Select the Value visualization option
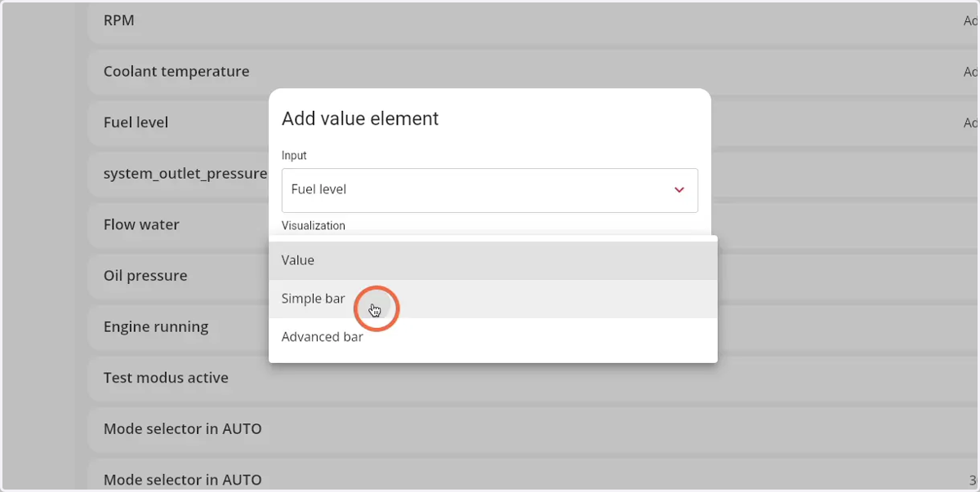This screenshot has height=492, width=980. coord(492,260)
